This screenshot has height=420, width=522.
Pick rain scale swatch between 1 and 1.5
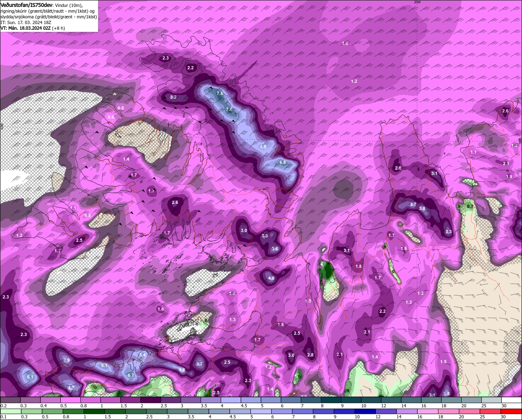95,411
